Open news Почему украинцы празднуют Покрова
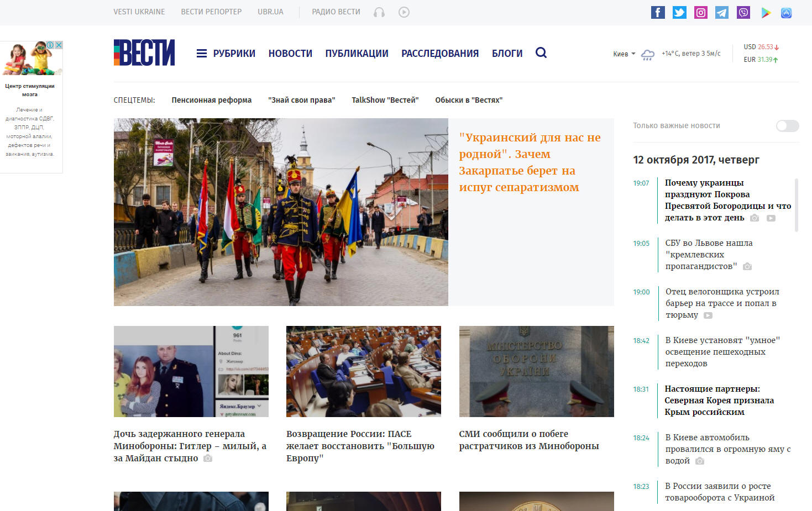812x511 pixels. [727, 200]
